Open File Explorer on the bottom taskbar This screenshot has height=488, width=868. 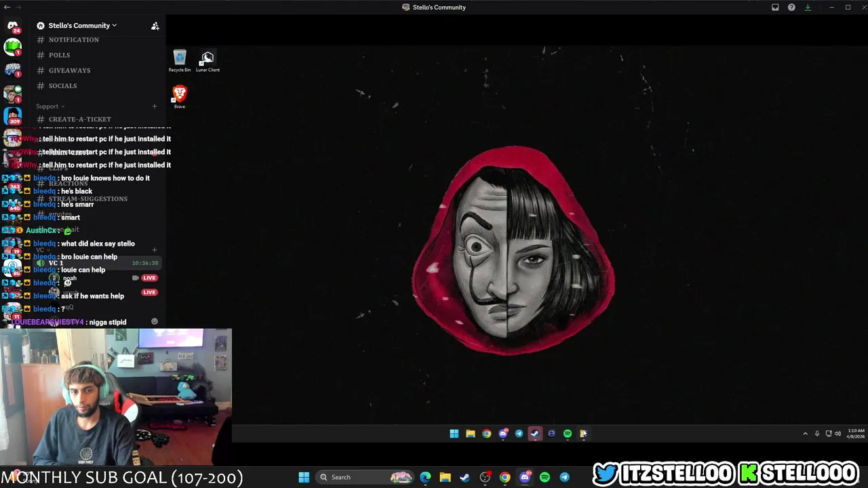pyautogui.click(x=445, y=477)
